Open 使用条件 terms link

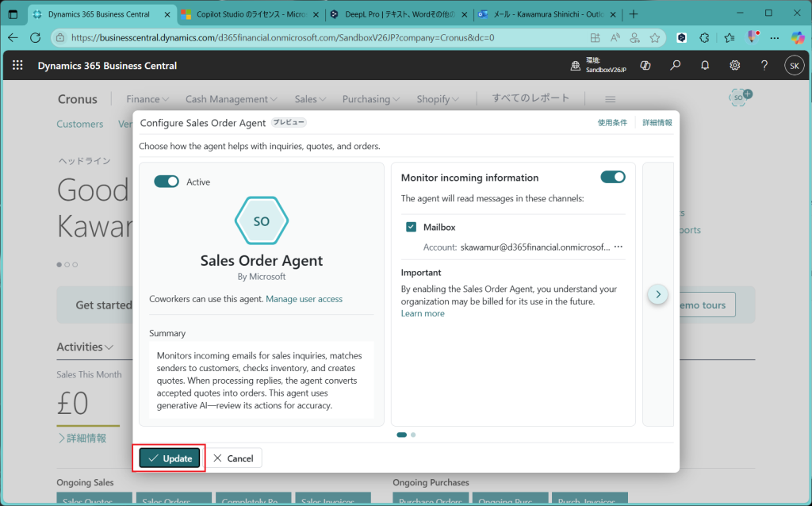(x=613, y=123)
